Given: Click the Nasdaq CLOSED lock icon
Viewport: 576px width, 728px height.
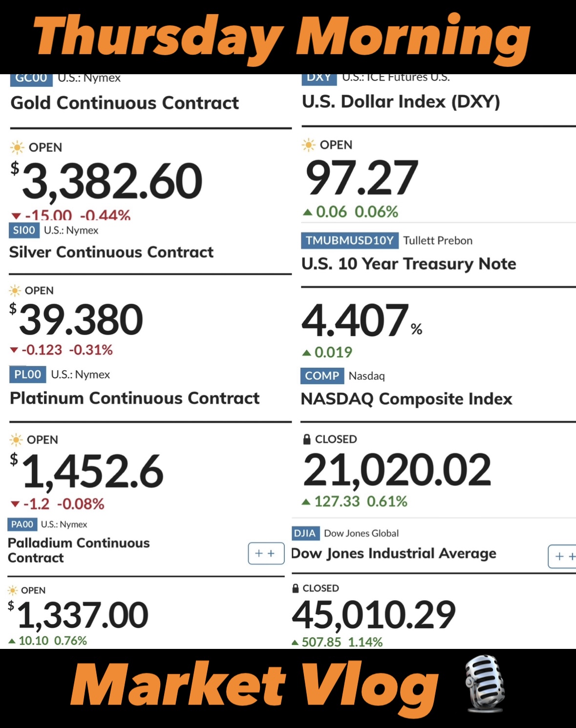Looking at the screenshot, I should 307,439.
